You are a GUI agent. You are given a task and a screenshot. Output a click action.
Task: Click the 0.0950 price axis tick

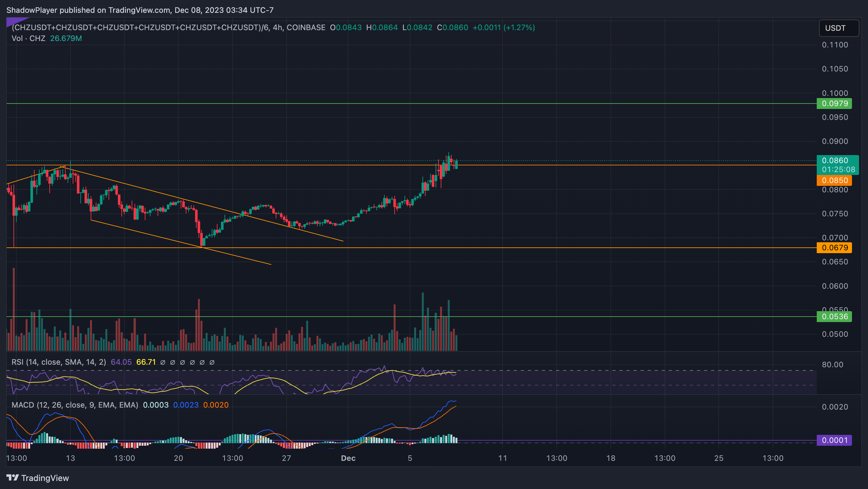[x=835, y=117]
